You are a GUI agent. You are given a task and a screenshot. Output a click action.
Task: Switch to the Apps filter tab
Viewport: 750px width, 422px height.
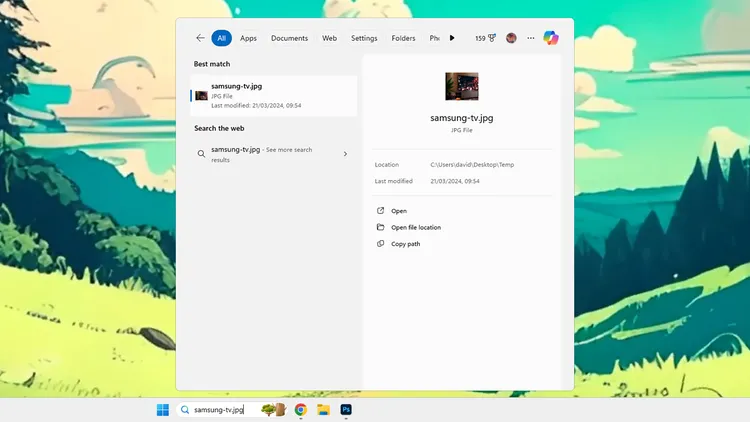point(248,38)
